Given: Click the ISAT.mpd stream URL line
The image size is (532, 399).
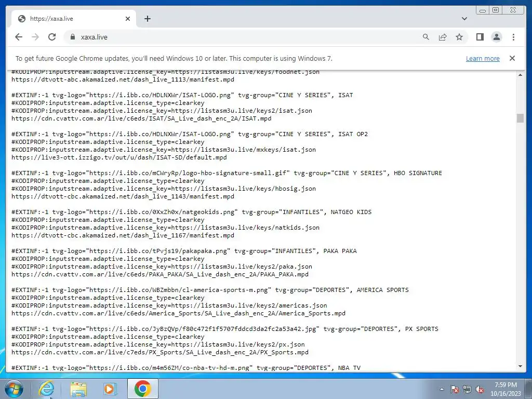Looking at the screenshot, I should click(x=141, y=118).
